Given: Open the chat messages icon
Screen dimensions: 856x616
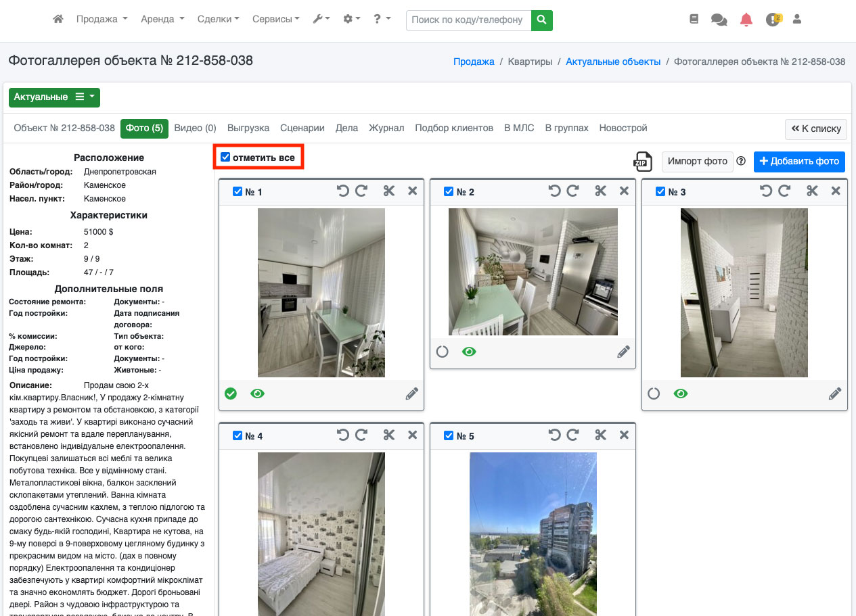Looking at the screenshot, I should click(719, 20).
